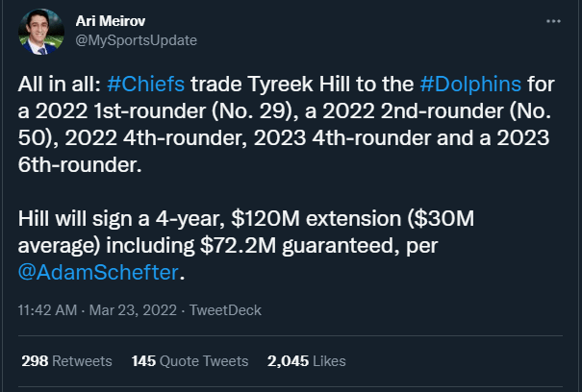Click Ari Meirov's profile avatar photo
This screenshot has width=582, height=392.
[x=42, y=35]
